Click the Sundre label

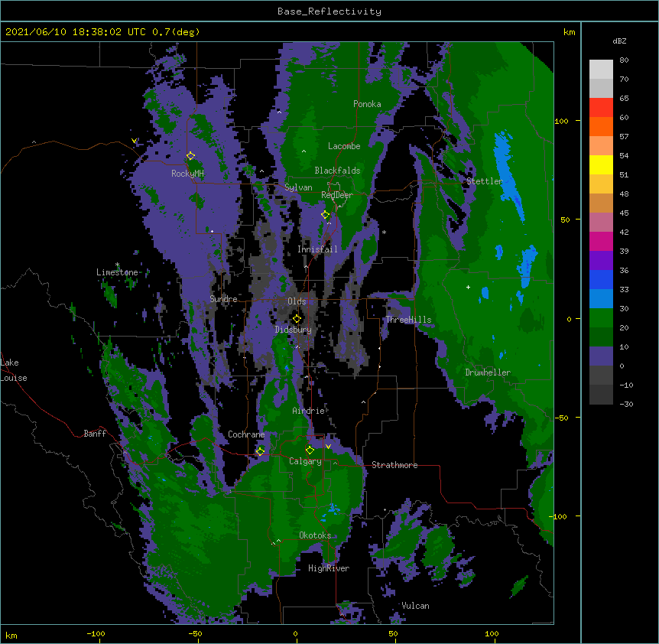[223, 299]
